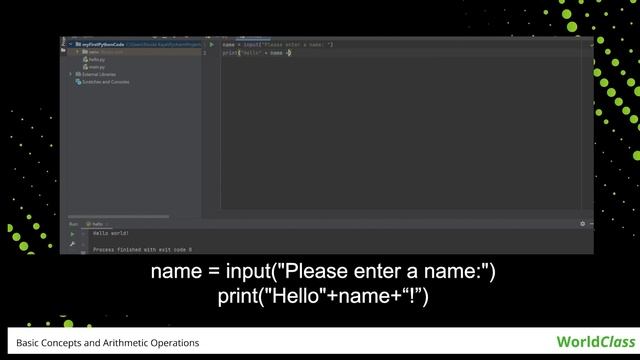Select Scratches and Consoles in the tree
640x360 pixels.
click(106, 82)
